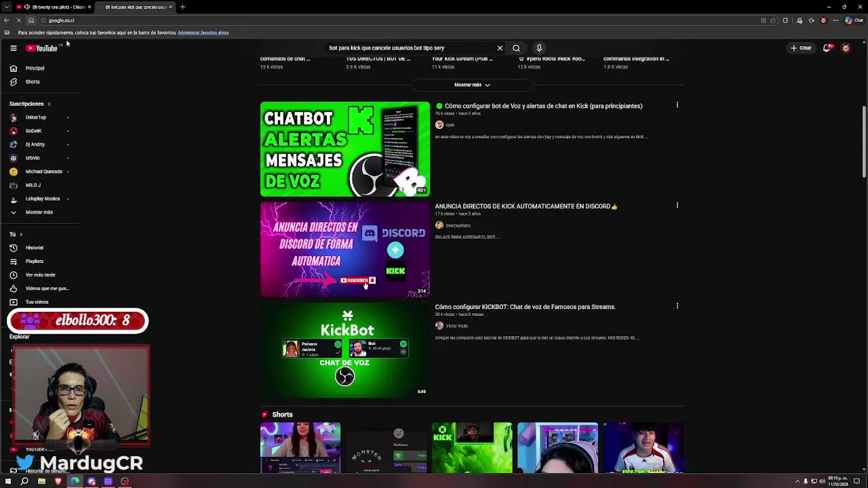Open the CHATBOT ALERTAS video thumbnail
This screenshot has height=488, width=868.
pos(344,149)
